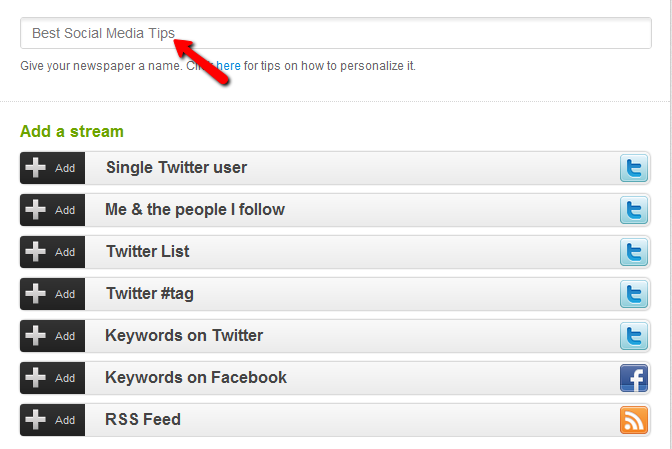Add Me & the people I follow stream
Viewport: 672px width, 449px height.
click(x=52, y=210)
